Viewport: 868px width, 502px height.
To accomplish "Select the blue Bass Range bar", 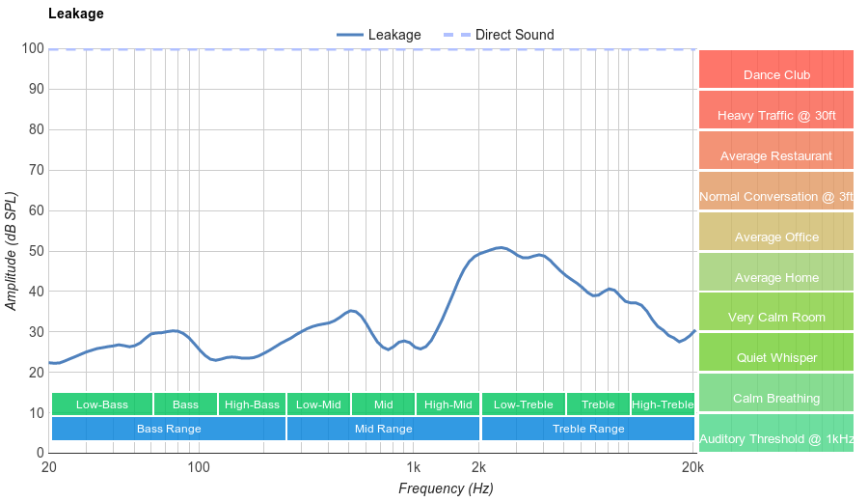I will click(169, 429).
